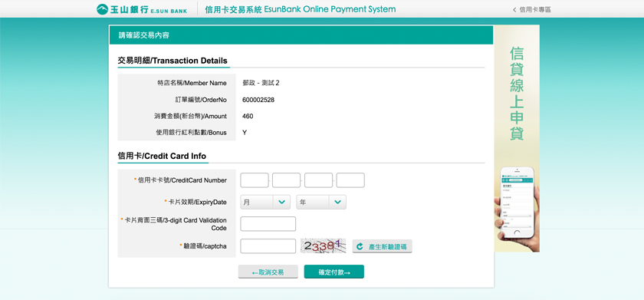
Task: Click the captcha image 23381
Action: coord(323,246)
